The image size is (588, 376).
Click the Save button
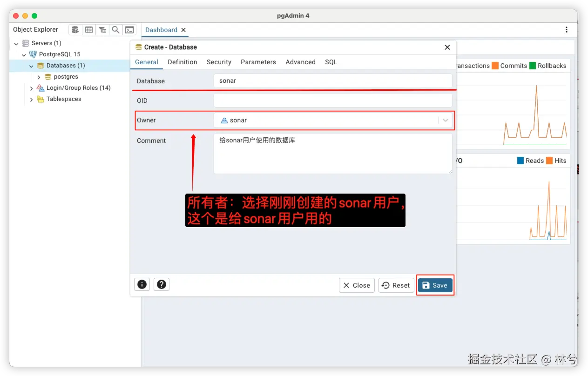[435, 285]
